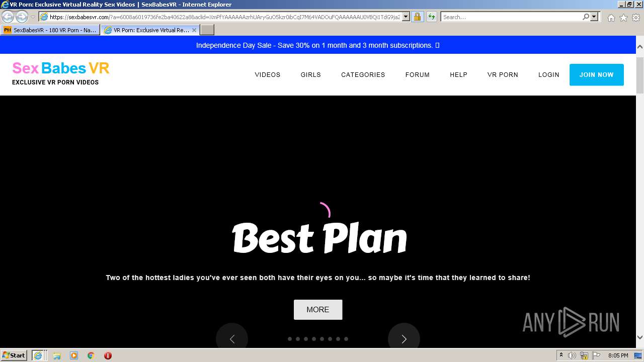Click the search magnifier icon
Screen dimensions: 644x362
coord(586,17)
